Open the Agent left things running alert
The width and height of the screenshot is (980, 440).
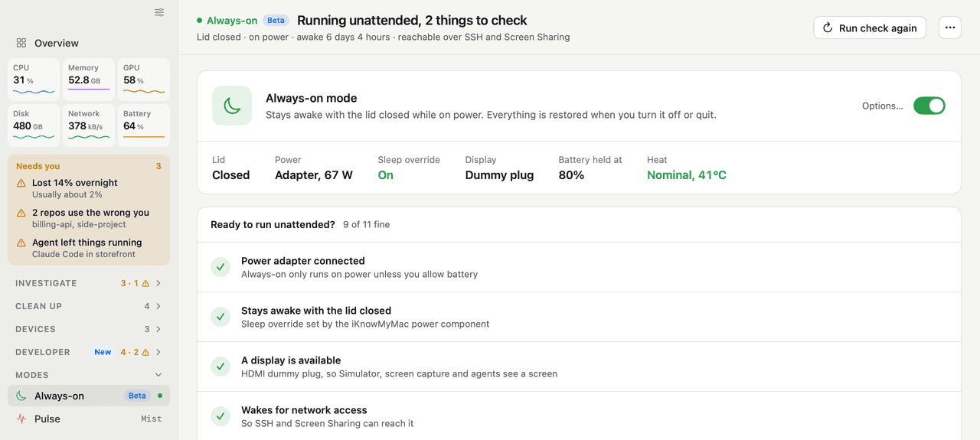pyautogui.click(x=89, y=248)
